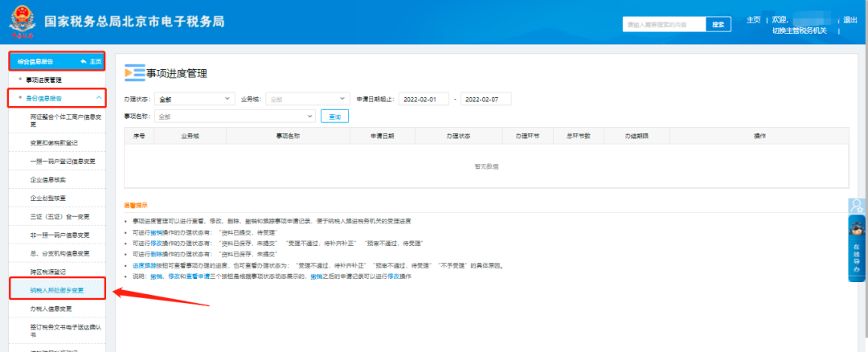Image resolution: width=868 pixels, height=352 pixels.
Task: Open 变更扣缴税款登记 menu item
Action: click(x=54, y=143)
